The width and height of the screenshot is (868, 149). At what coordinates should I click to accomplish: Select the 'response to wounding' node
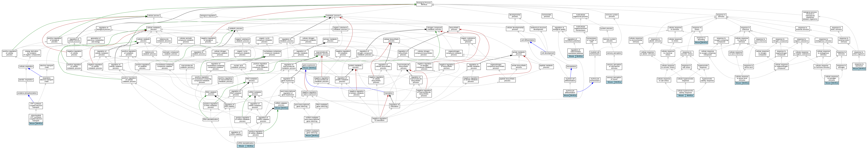[701, 40]
